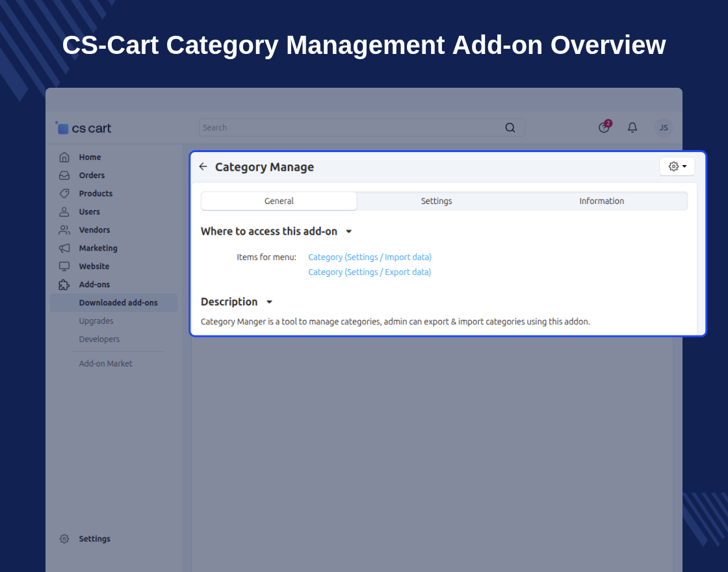Open the JS user avatar menu
This screenshot has width=728, height=572.
tap(664, 127)
